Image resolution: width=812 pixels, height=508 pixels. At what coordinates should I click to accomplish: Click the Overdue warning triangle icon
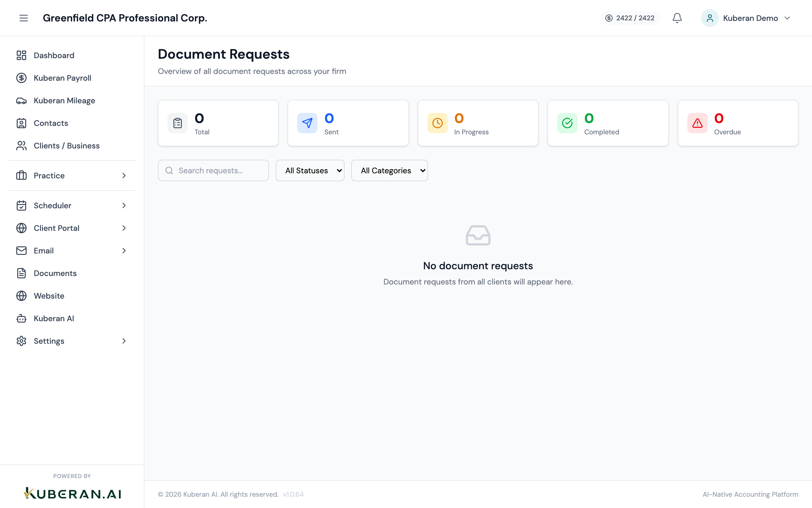coord(697,123)
